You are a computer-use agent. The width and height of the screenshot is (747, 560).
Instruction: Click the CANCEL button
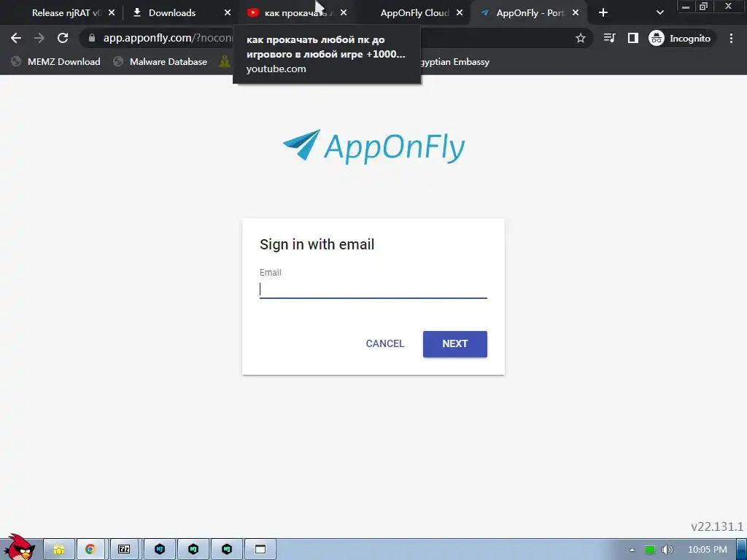click(x=385, y=344)
